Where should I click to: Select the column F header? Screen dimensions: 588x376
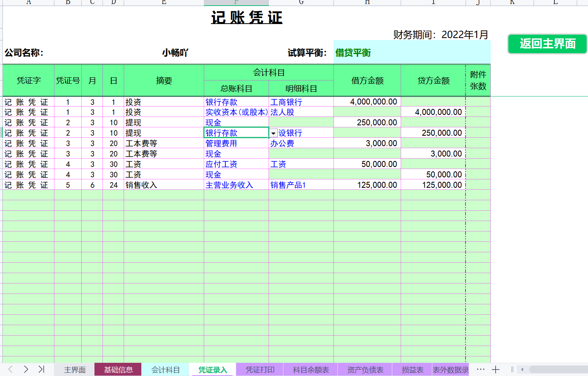[x=236, y=3]
